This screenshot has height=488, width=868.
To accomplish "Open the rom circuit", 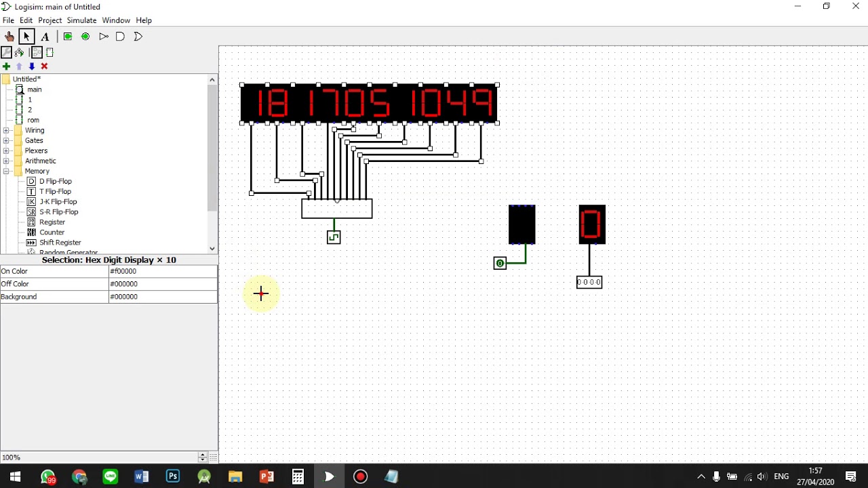I will point(27,120).
